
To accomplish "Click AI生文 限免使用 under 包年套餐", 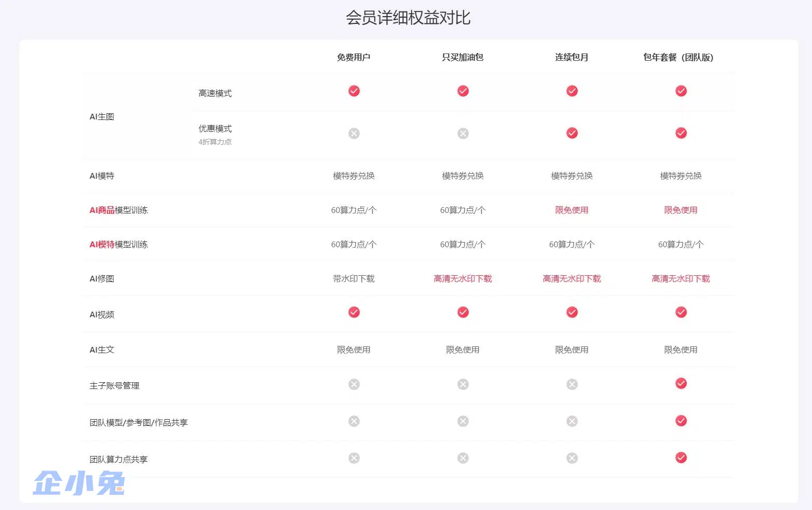I will [x=681, y=350].
